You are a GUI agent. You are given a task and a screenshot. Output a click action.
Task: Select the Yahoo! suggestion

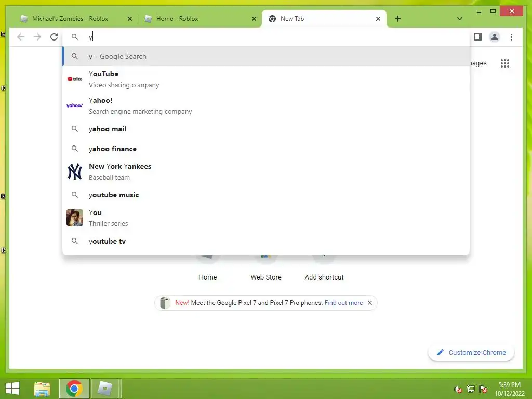[x=267, y=105]
